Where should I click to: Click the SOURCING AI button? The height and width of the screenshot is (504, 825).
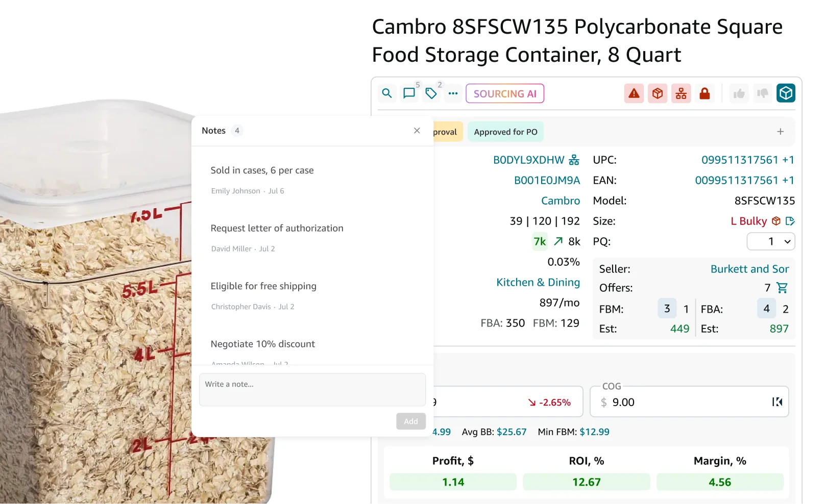coord(505,94)
